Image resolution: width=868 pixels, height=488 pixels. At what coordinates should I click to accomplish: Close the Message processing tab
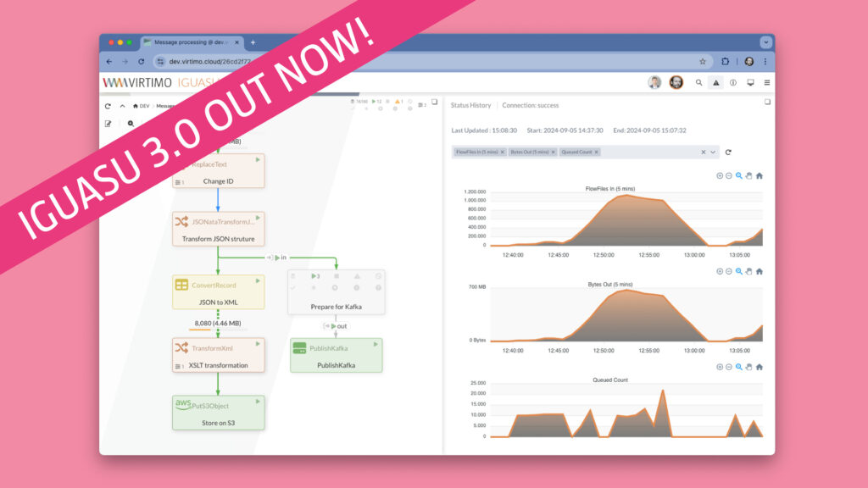[x=237, y=42]
